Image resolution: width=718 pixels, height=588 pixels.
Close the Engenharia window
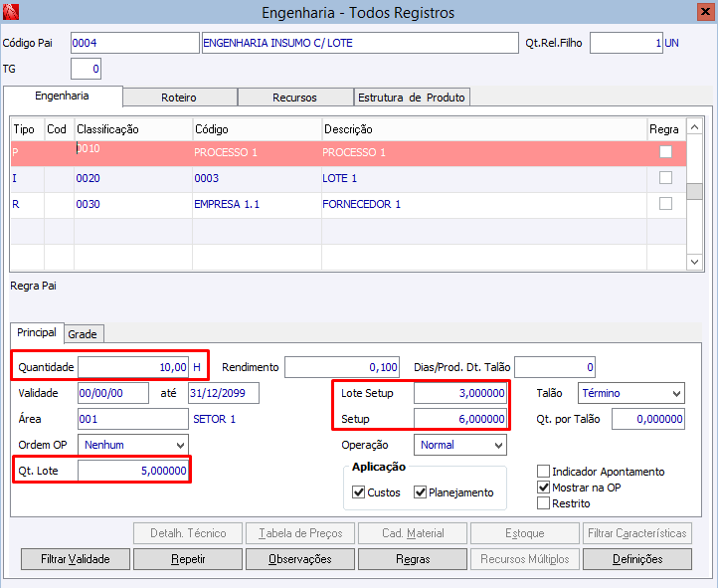(703, 12)
